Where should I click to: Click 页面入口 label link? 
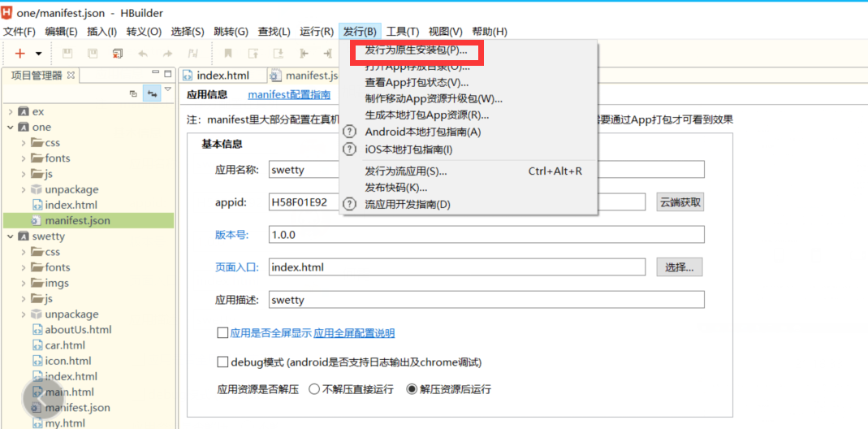pyautogui.click(x=237, y=267)
